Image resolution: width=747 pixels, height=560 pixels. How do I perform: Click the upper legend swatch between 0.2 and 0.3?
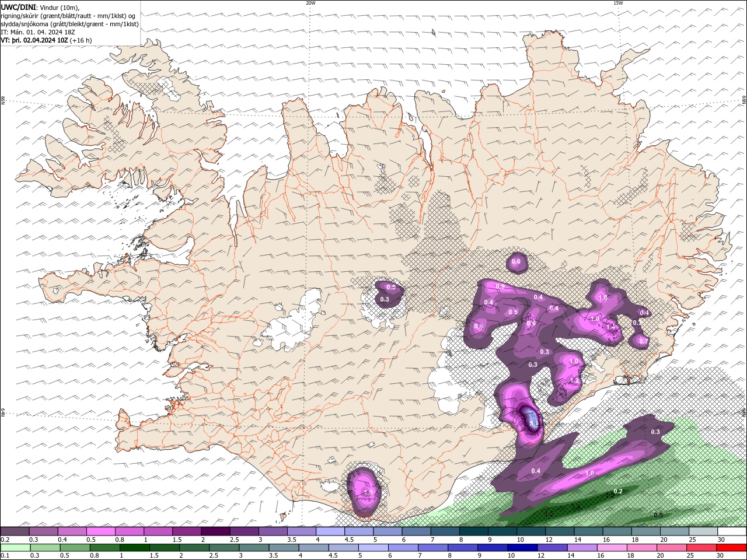tap(15, 531)
